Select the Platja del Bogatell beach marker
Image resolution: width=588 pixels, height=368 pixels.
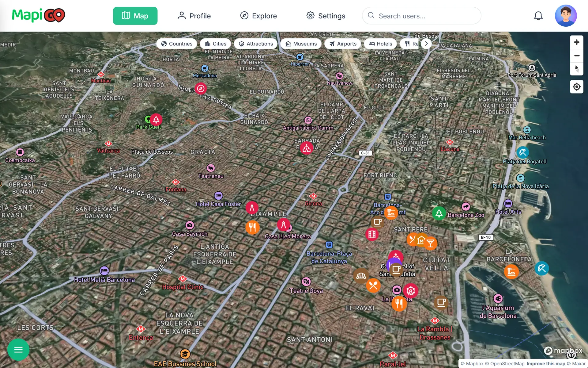click(x=523, y=152)
